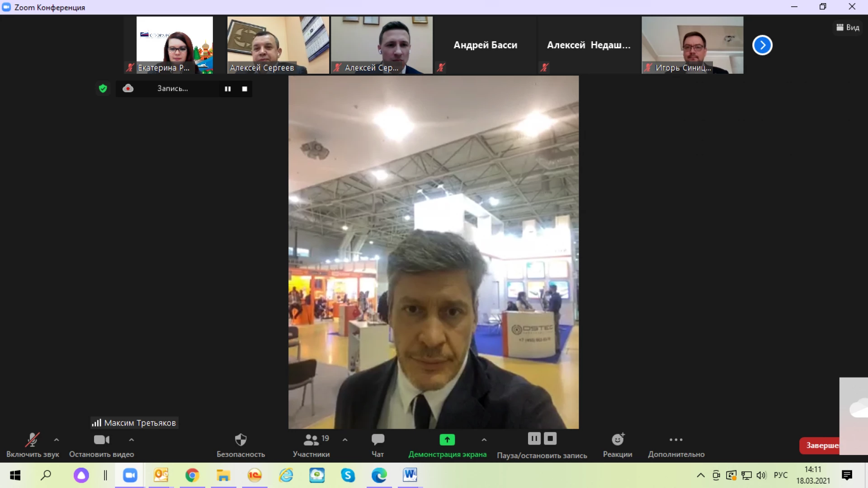Open the Чат chat panel
The width and height of the screenshot is (868, 488).
[x=378, y=445]
